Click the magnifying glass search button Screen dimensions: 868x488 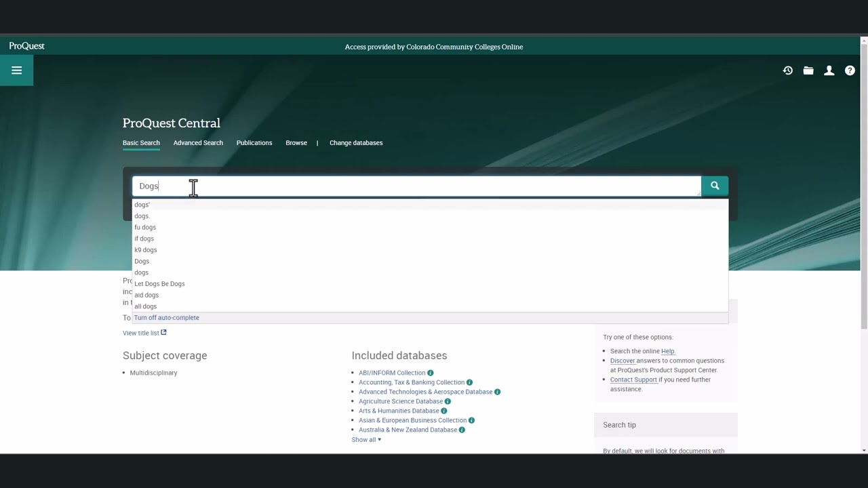coord(715,186)
